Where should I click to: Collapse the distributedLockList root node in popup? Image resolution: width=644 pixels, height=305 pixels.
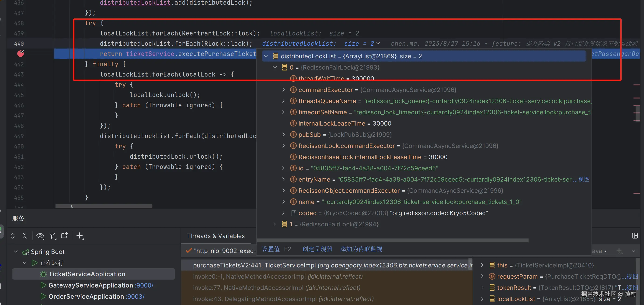coord(266,56)
